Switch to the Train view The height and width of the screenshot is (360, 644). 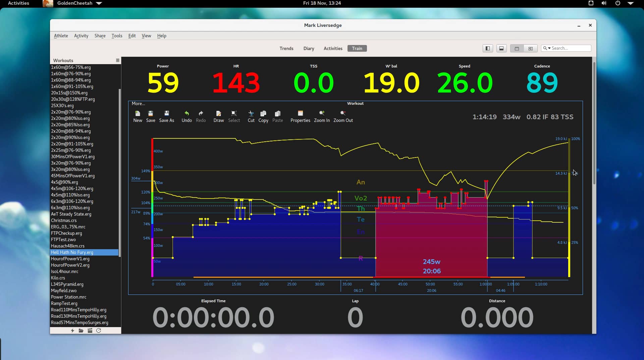point(357,48)
